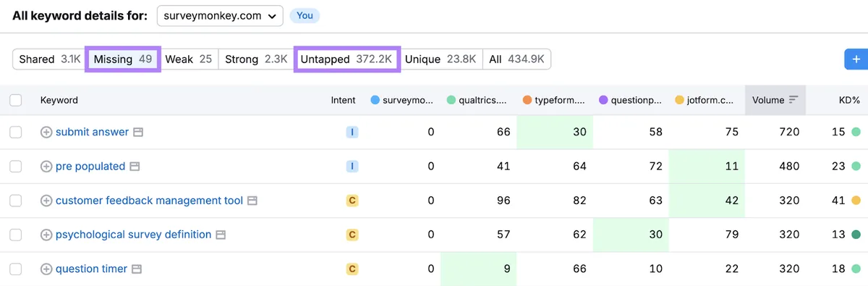The image size is (868, 286).
Task: Toggle the select-all checkbox in table header
Action: point(15,100)
